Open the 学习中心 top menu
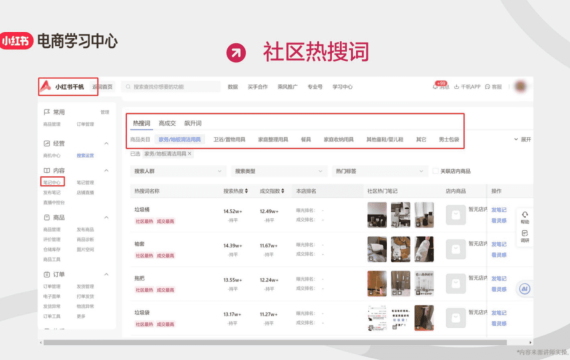Screen dimensions: 570x360 [x=342, y=87]
